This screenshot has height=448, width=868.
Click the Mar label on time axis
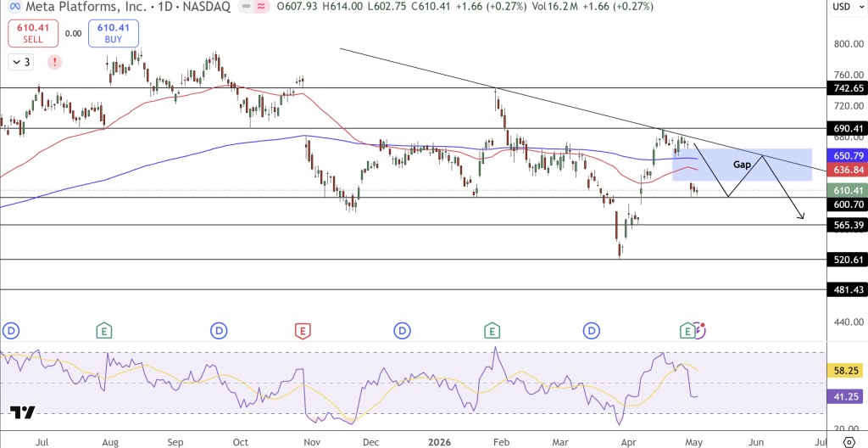pyautogui.click(x=561, y=442)
